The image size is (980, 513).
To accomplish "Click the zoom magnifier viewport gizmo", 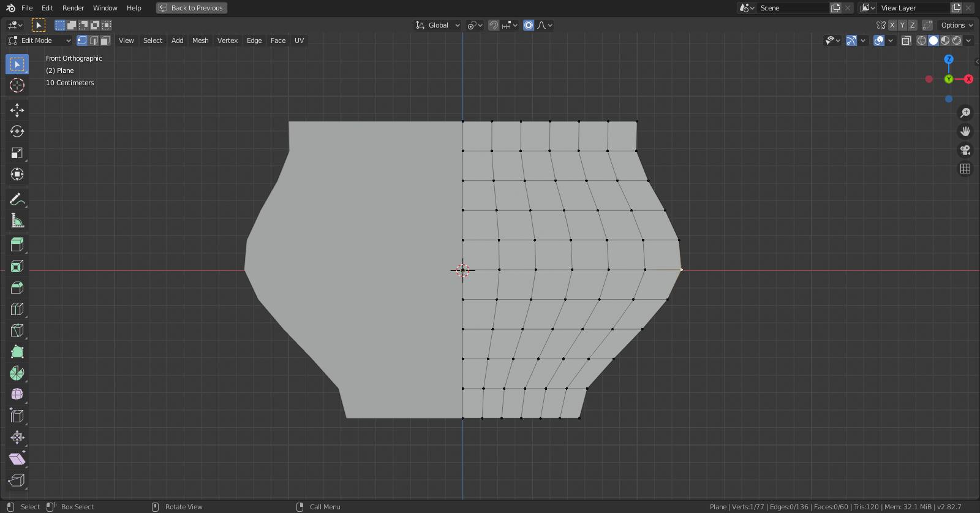I will [x=965, y=113].
